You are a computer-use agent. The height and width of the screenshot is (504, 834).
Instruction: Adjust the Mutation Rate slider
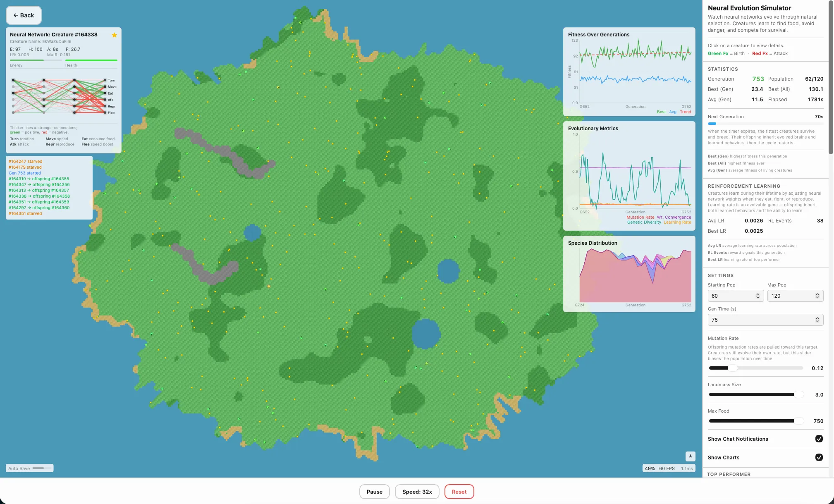tap(733, 368)
